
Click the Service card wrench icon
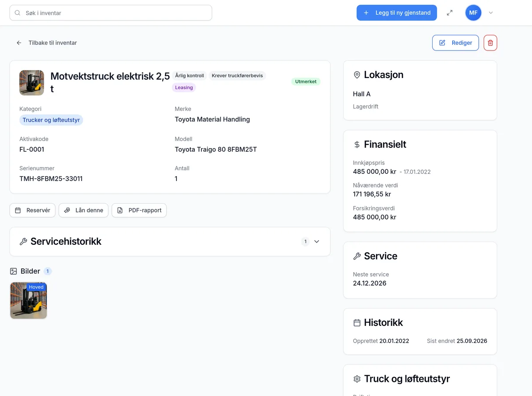pos(357,256)
